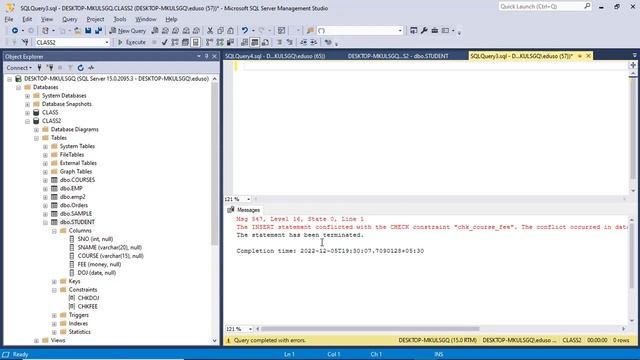The image size is (640, 360).
Task: Open Messages pane zoom 121% dropdown
Action: (x=250, y=329)
